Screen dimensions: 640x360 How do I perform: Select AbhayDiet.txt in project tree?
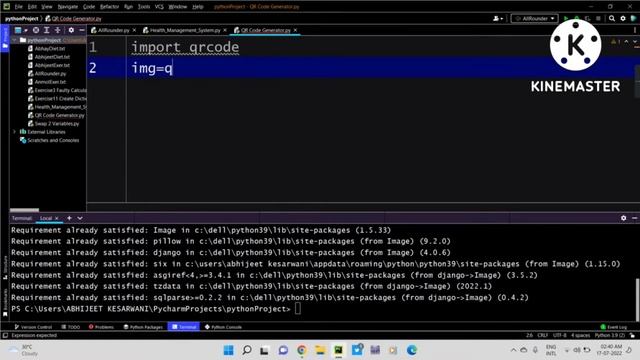coord(47,48)
